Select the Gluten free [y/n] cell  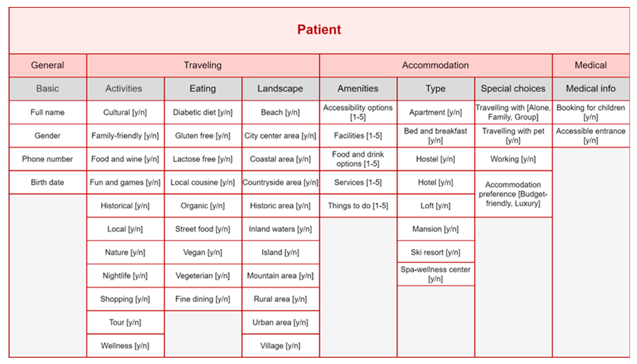click(202, 136)
